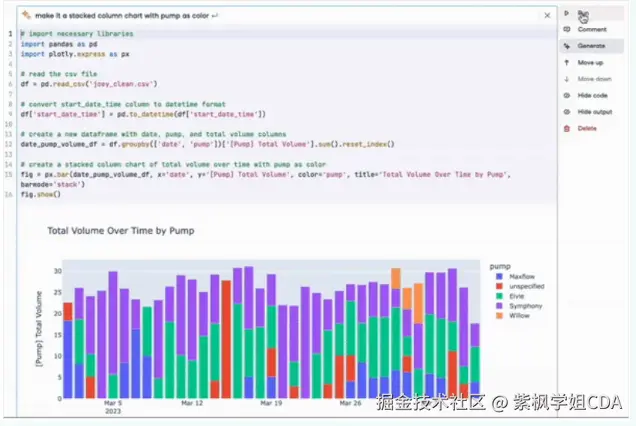Toggle the Hide output eye icon
The width and height of the screenshot is (636, 426).
567,112
